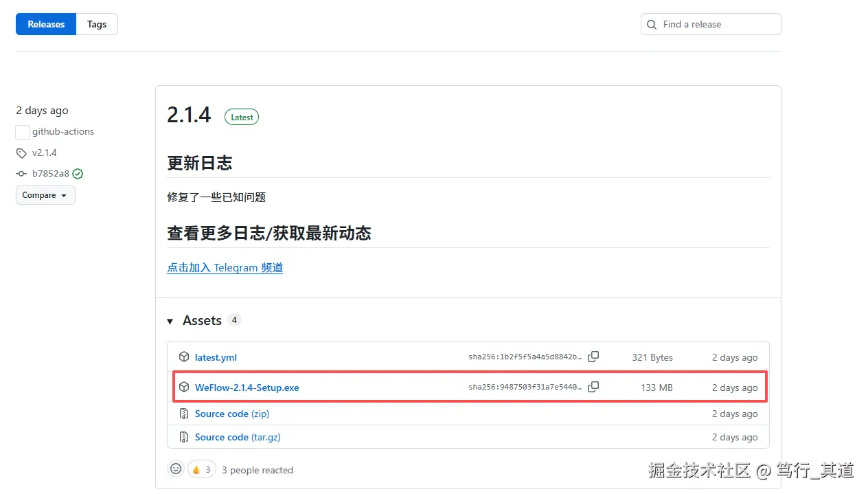Click the search magnifier icon
The width and height of the screenshot is (868, 494).
coord(652,24)
